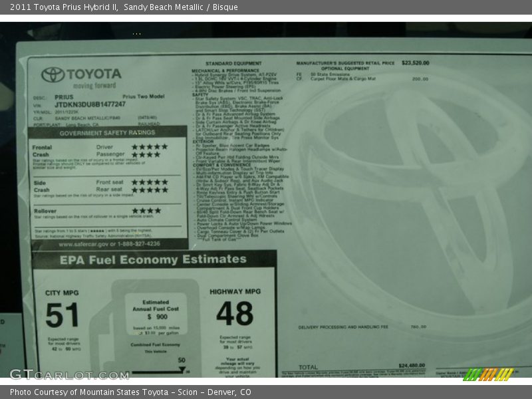Click the combined fuel economy scale marker
Viewport: 532px width, 399px height.
tap(182, 370)
